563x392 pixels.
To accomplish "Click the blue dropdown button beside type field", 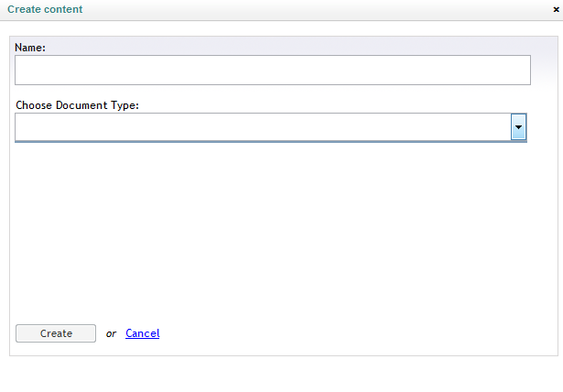I will [518, 126].
